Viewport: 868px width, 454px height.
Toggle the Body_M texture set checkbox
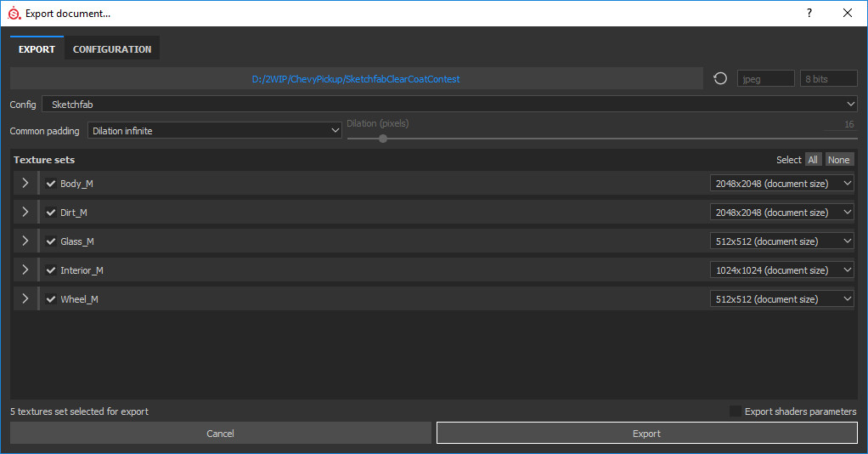51,184
